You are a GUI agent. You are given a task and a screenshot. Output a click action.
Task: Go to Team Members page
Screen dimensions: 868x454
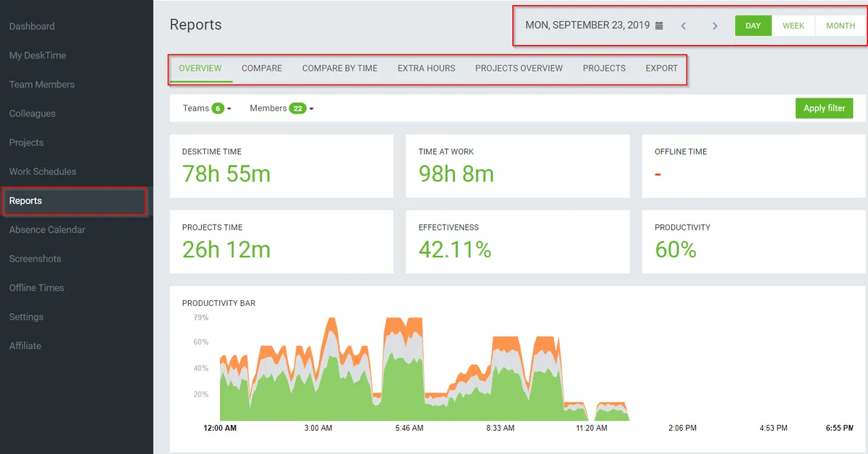click(x=42, y=85)
